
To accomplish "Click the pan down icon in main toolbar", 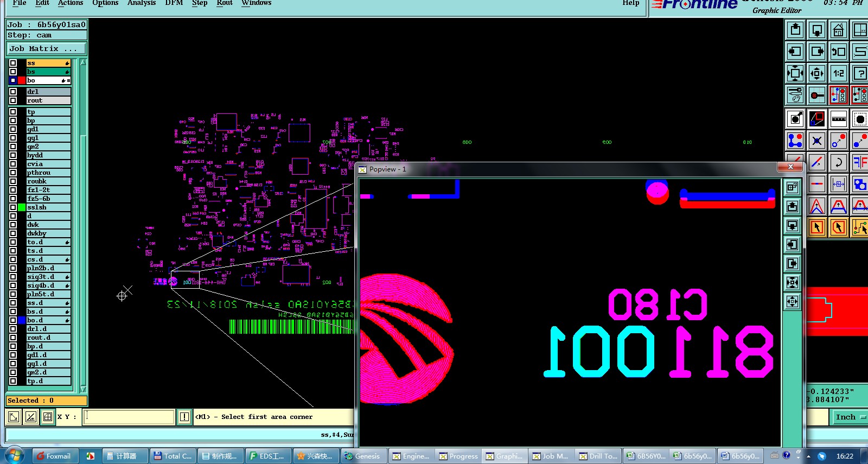I will coord(817,29).
